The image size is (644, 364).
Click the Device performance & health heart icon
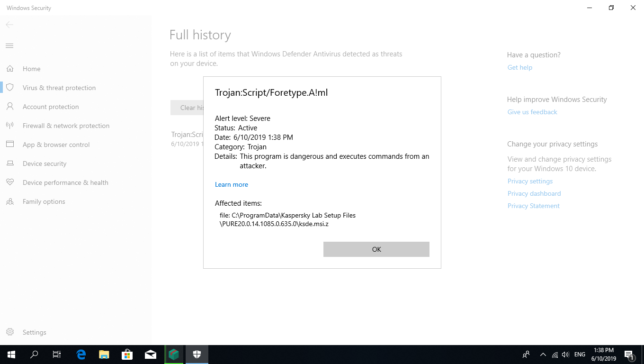(x=10, y=182)
